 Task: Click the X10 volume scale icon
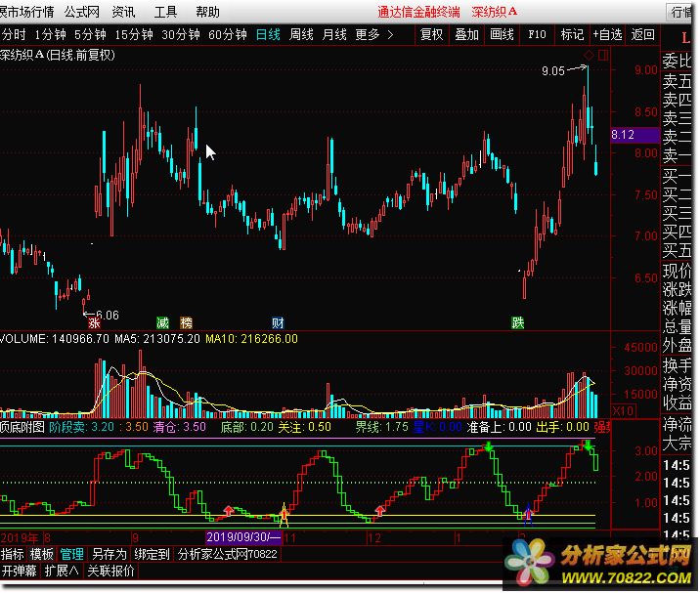pos(622,410)
